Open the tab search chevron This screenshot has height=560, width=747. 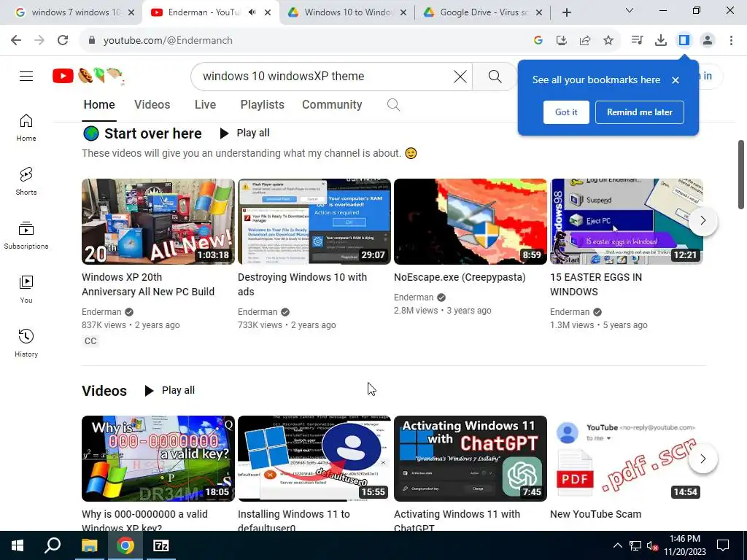630,10
